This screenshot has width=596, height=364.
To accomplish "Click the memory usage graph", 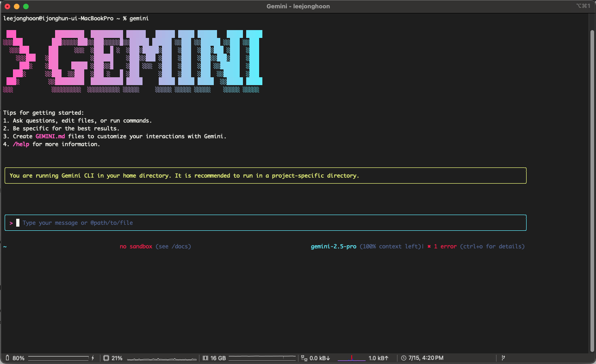I will [262, 358].
